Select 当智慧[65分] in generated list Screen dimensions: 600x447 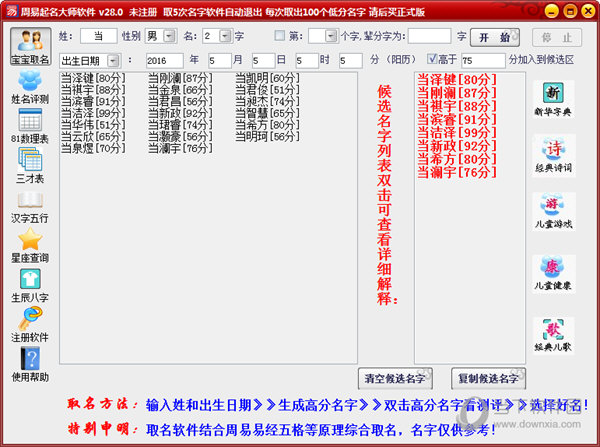(267, 113)
